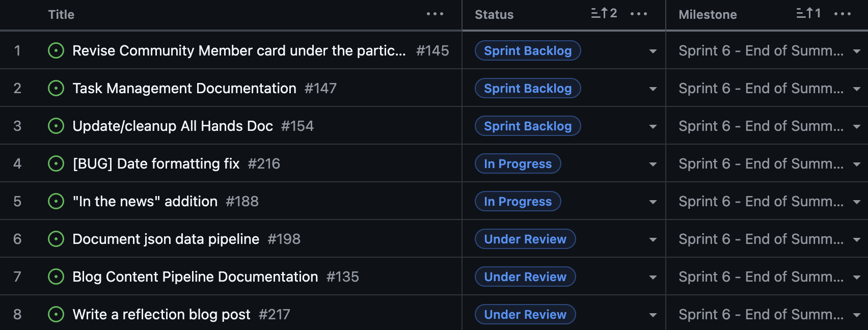Image resolution: width=868 pixels, height=330 pixels.
Task: Click the green issue icon next to #154
Action: 56,126
